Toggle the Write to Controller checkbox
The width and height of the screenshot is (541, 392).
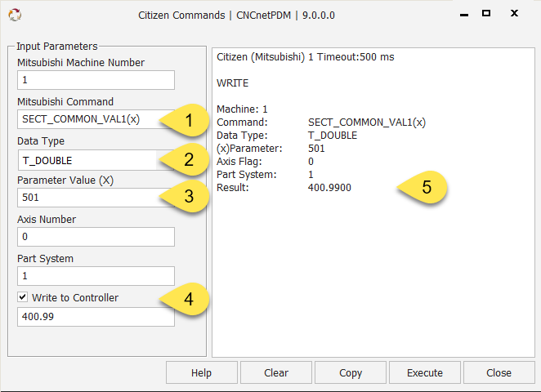tap(23, 296)
